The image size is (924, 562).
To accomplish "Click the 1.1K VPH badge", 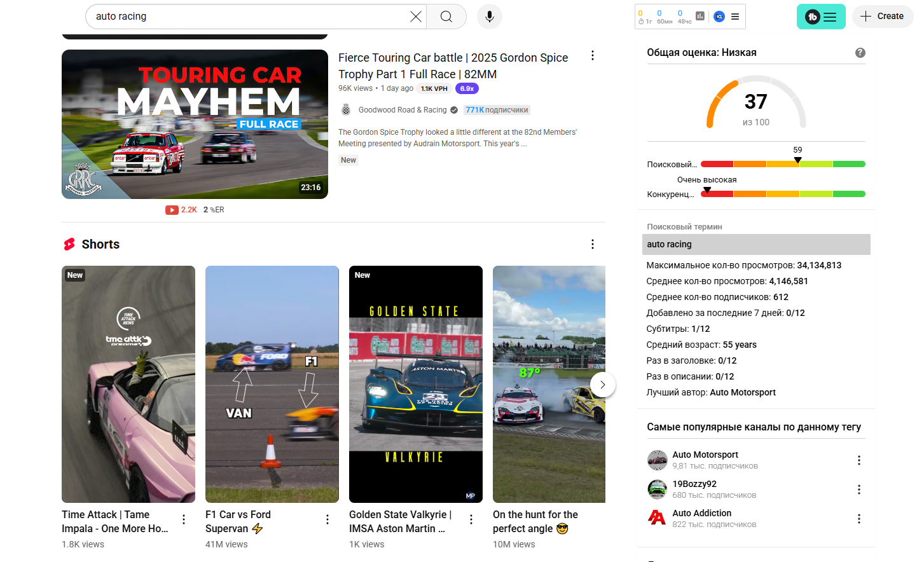I will (x=434, y=89).
